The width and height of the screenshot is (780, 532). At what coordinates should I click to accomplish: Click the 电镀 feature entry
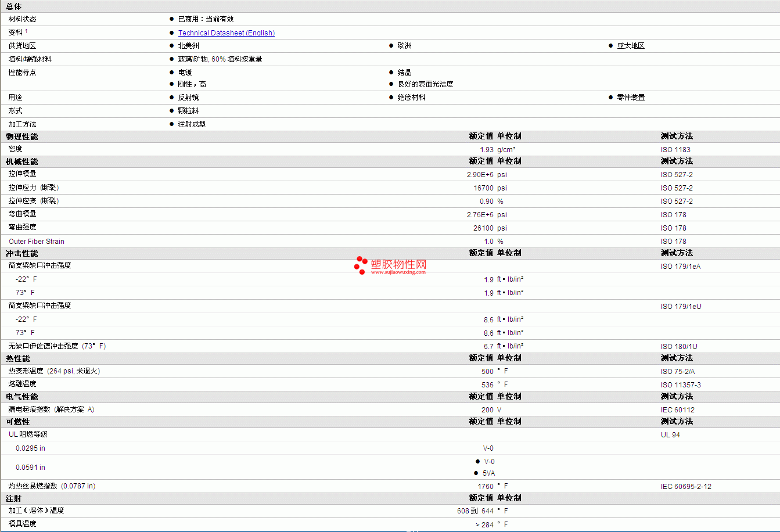(185, 73)
